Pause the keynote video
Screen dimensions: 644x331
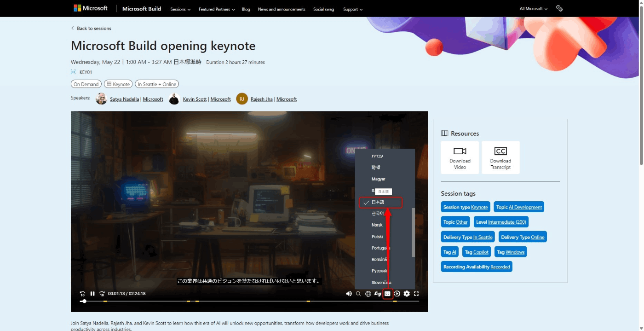pyautogui.click(x=92, y=294)
